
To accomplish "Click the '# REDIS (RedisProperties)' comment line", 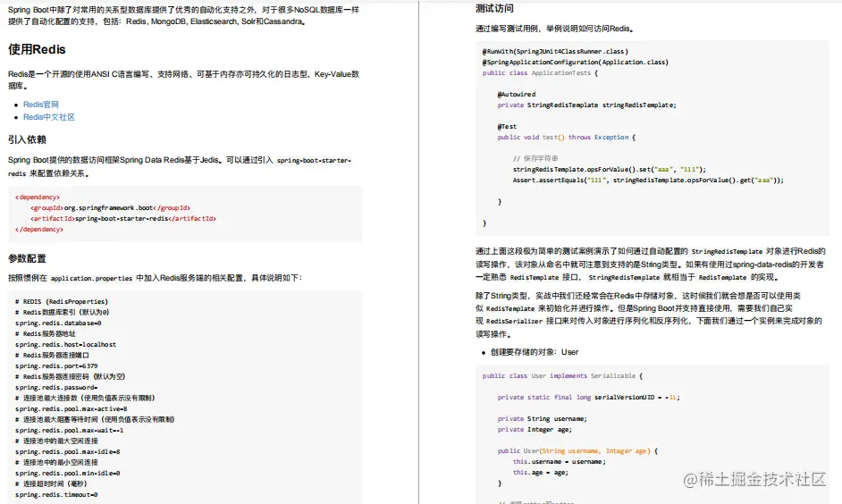I will [x=62, y=302].
